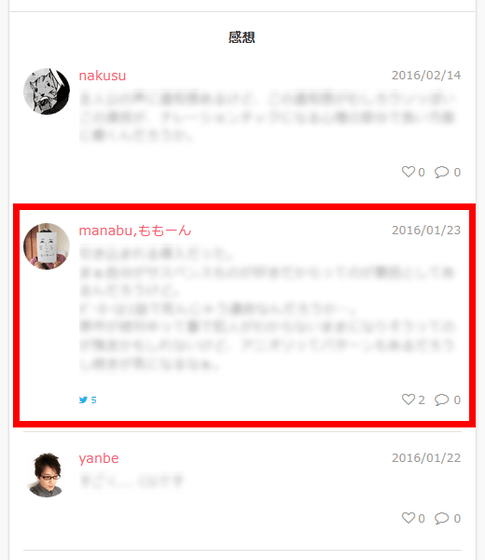Image resolution: width=485 pixels, height=560 pixels.
Task: Like nakusu's review with the heart icon
Action: point(408,172)
